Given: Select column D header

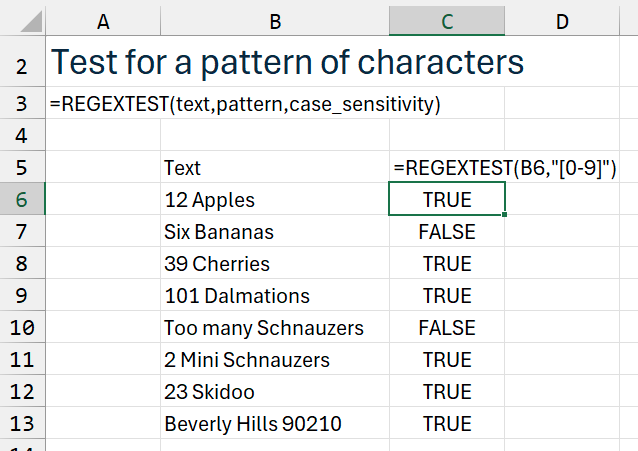Looking at the screenshot, I should coord(562,20).
